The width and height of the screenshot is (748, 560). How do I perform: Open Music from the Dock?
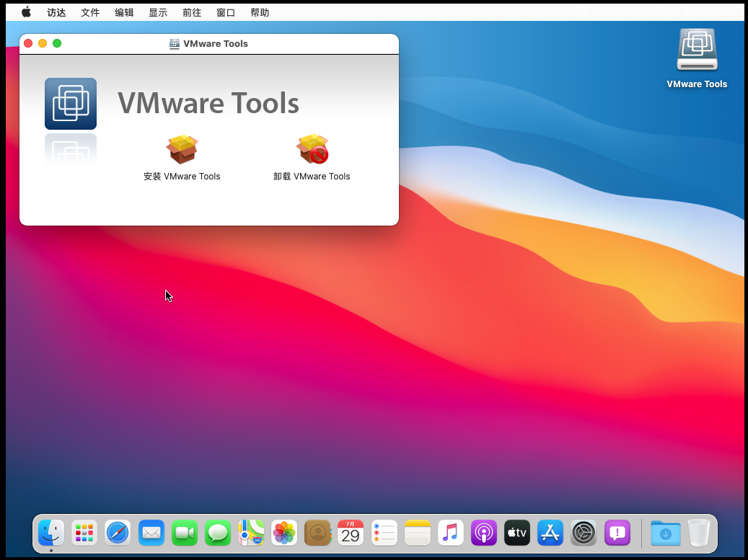[x=450, y=533]
